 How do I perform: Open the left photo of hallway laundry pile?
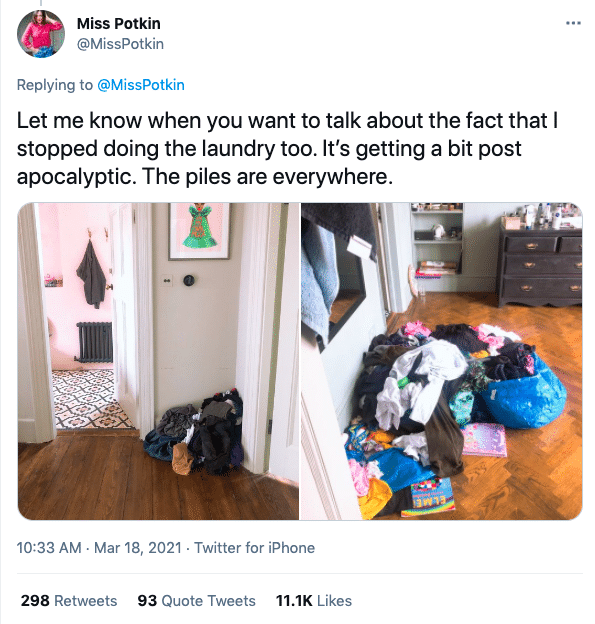pos(158,361)
